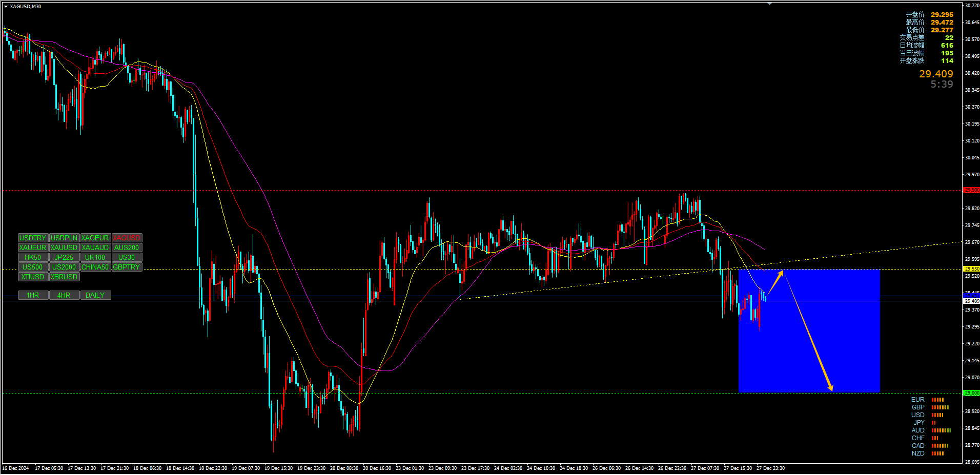Switch to the XAUUSD gold chart

(x=64, y=247)
